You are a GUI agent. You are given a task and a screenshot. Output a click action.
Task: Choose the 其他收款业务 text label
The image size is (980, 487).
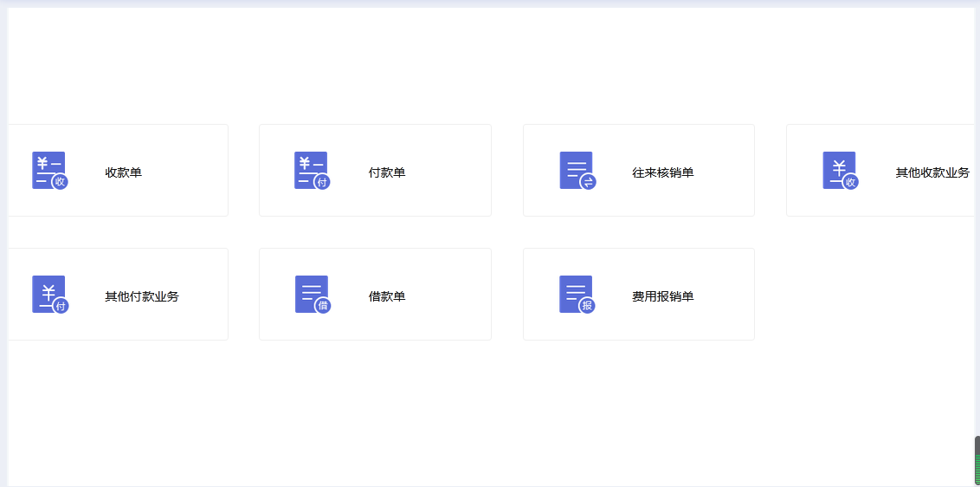[932, 172]
